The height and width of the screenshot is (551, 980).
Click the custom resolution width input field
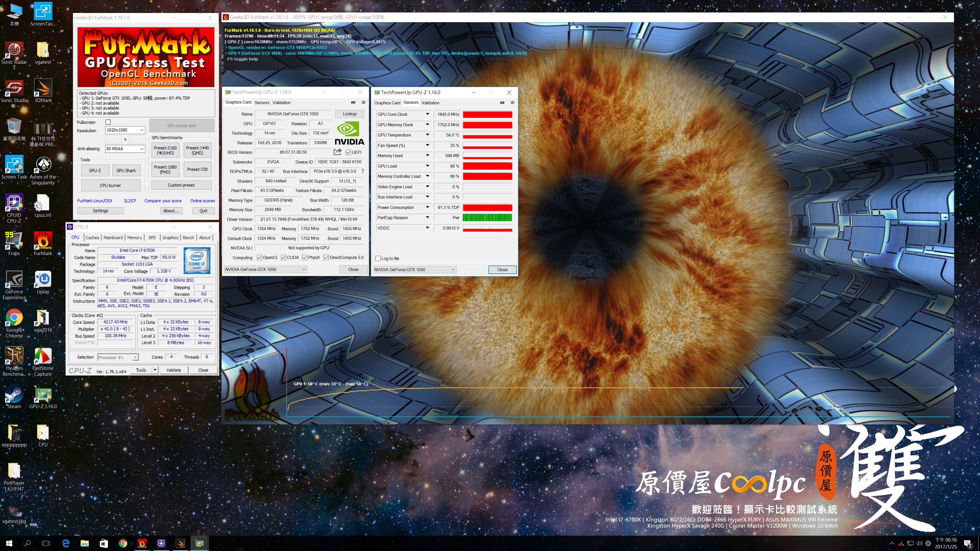point(113,139)
